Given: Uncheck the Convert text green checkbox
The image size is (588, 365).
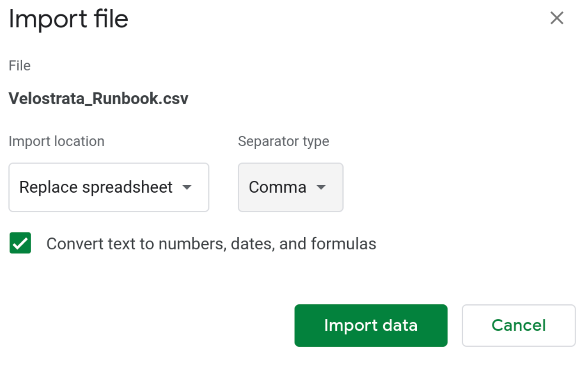Looking at the screenshot, I should [x=20, y=243].
